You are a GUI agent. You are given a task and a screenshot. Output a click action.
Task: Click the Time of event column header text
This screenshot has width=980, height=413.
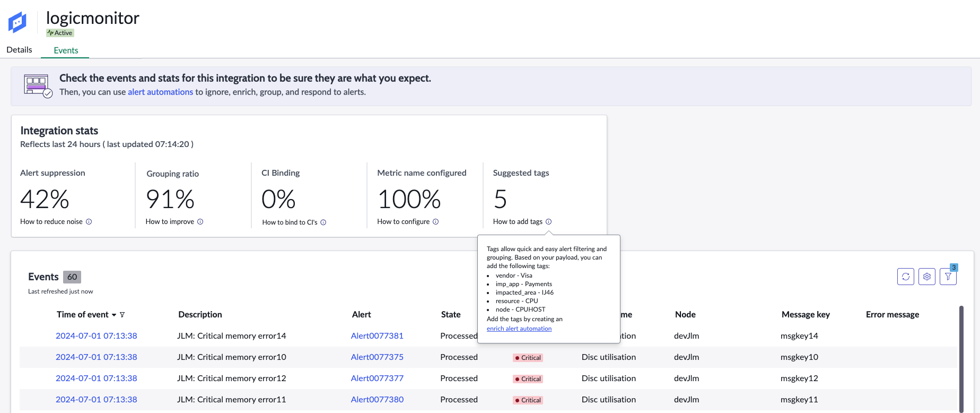[83, 315]
